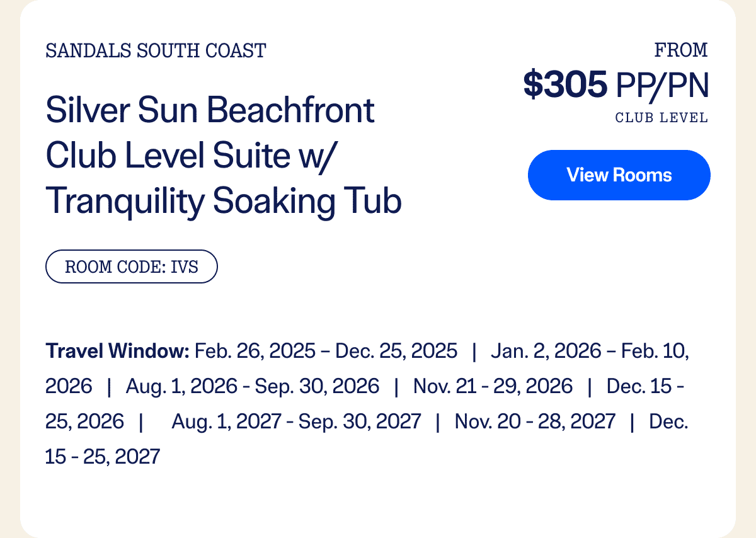
Task: Click the SANDALS SOUTH COAST resort label
Action: (156, 51)
